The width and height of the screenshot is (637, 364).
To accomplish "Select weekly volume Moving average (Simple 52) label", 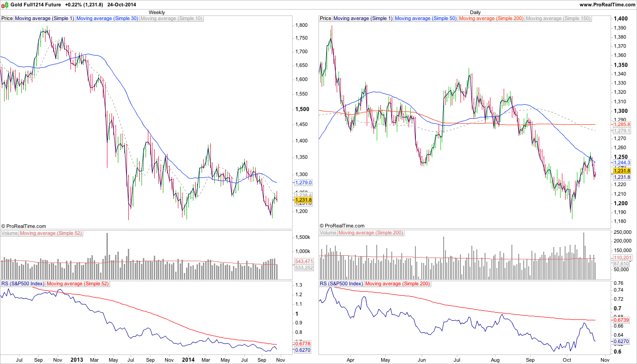I will click(51, 233).
